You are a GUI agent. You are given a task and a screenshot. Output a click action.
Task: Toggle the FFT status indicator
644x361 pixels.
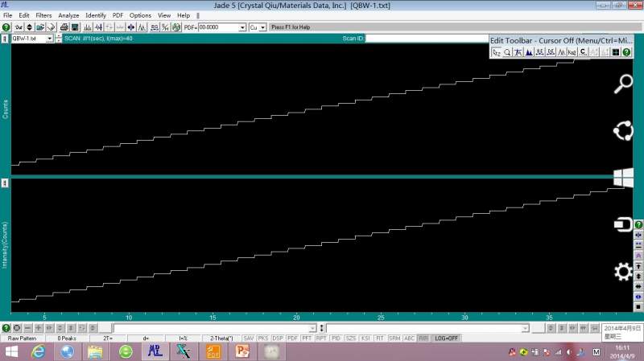[x=307, y=338]
